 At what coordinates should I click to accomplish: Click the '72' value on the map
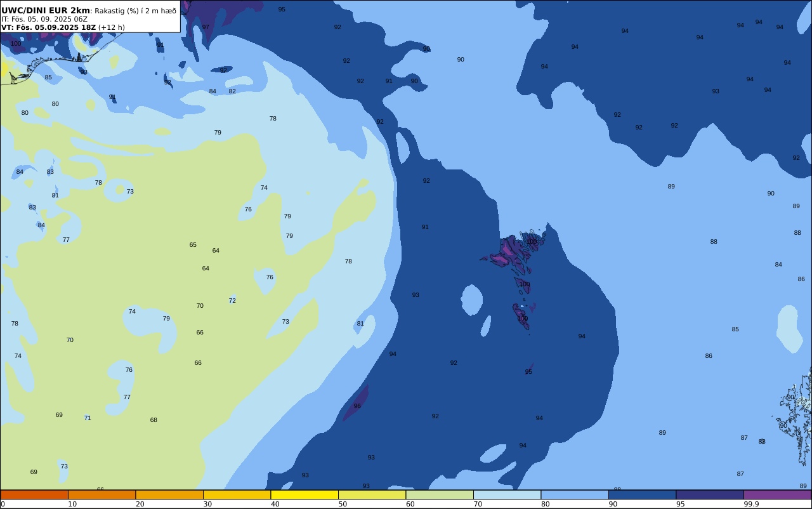232,301
